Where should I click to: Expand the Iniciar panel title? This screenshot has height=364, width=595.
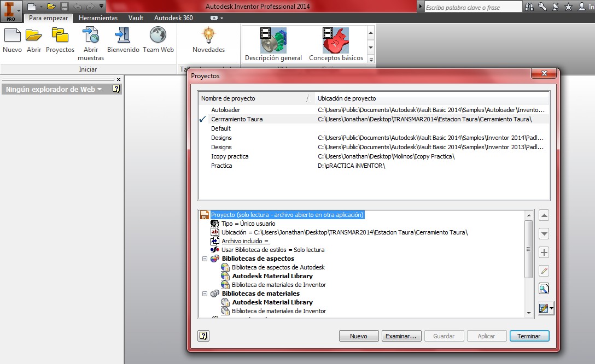coord(87,69)
